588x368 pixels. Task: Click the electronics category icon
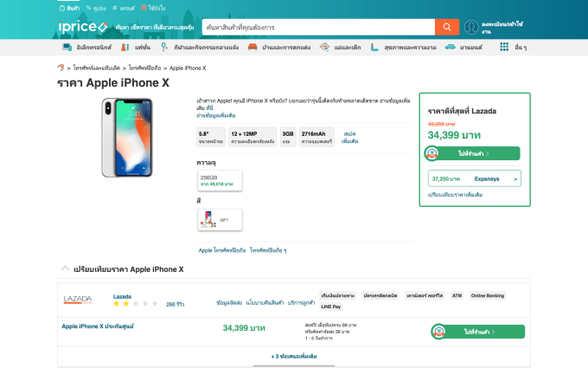[67, 46]
